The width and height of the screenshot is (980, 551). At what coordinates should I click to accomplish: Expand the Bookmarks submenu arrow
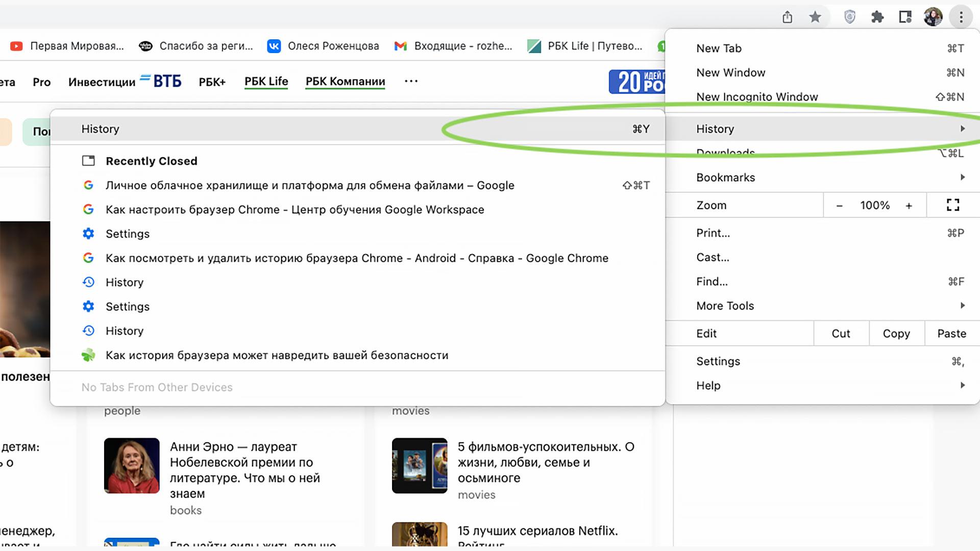pyautogui.click(x=963, y=176)
